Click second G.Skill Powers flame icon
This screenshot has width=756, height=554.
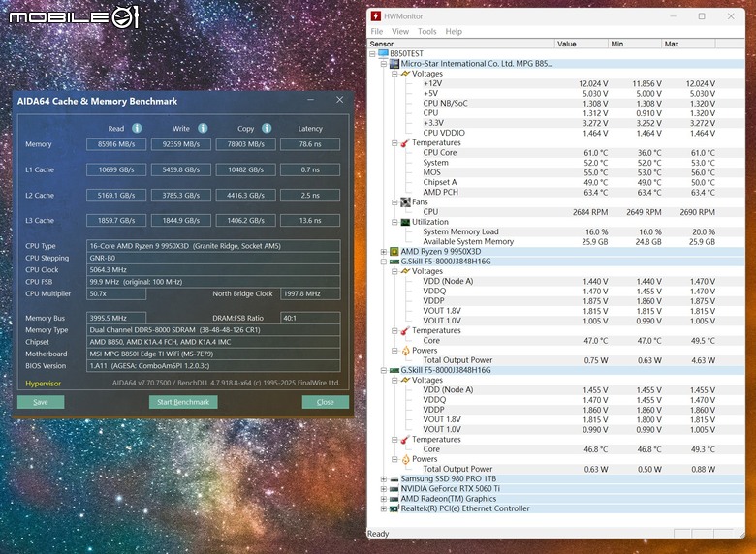pyautogui.click(x=405, y=459)
